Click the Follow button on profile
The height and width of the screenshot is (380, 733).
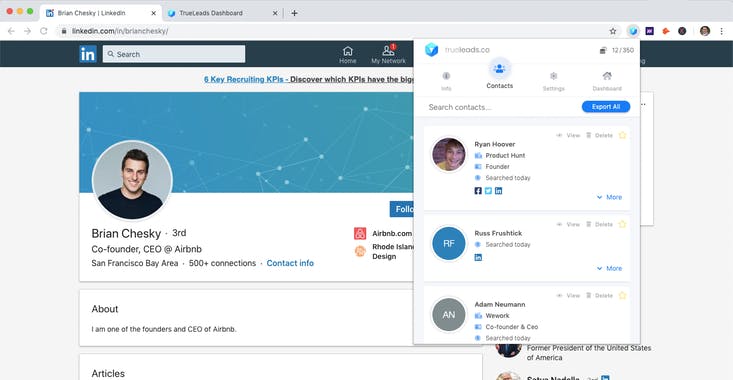[402, 209]
